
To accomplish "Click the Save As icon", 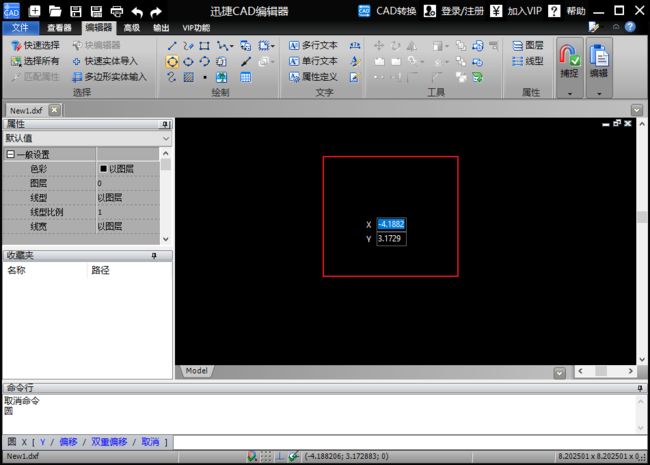I will point(97,11).
